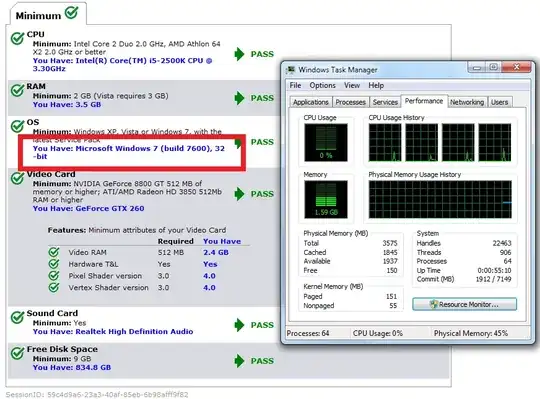
Task: Click the Cached memory value 1845
Action: point(390,252)
